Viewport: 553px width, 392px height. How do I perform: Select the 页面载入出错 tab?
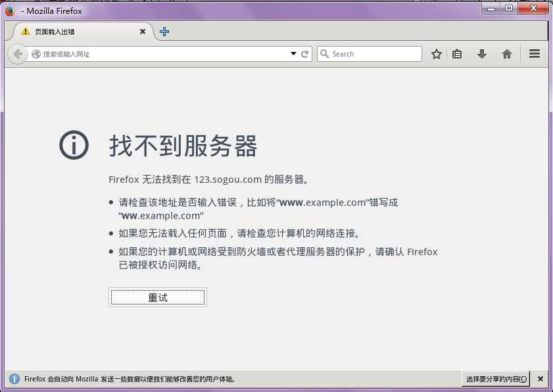(x=84, y=32)
